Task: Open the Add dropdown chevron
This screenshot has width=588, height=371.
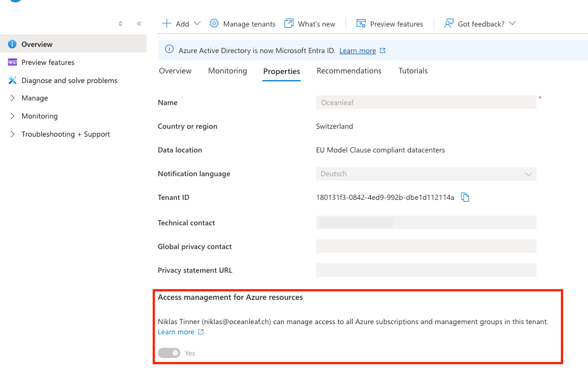Action: (x=197, y=24)
